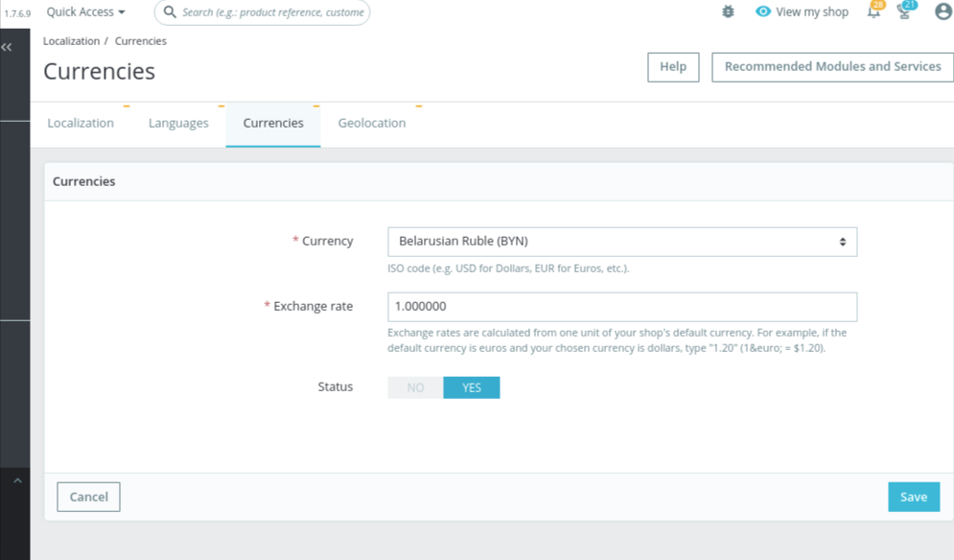Switch to the Geolocation tab
Viewport: 954px width, 560px height.
[372, 123]
